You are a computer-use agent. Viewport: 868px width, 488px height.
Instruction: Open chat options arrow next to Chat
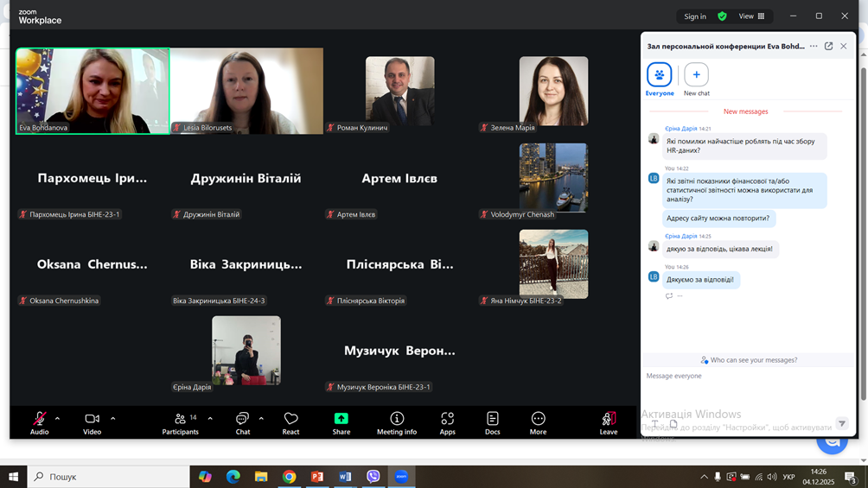tap(261, 419)
